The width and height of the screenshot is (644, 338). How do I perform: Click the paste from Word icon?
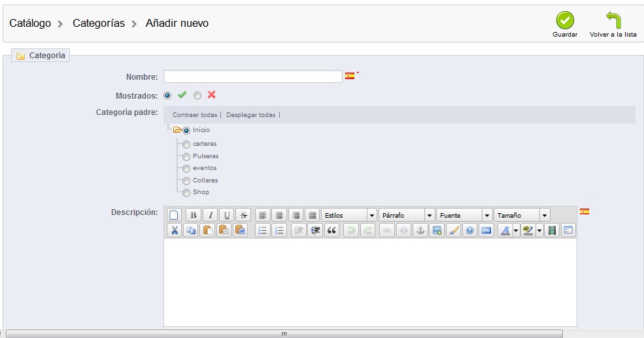[x=240, y=230]
